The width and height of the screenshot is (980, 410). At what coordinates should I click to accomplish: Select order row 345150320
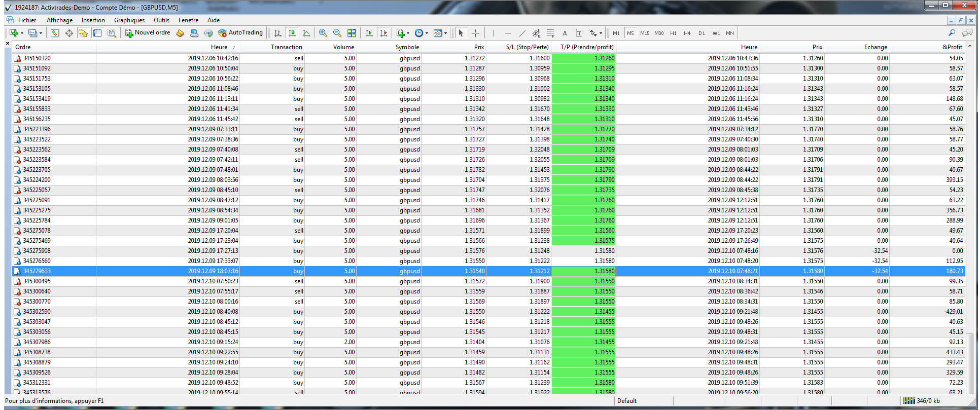tap(488, 58)
